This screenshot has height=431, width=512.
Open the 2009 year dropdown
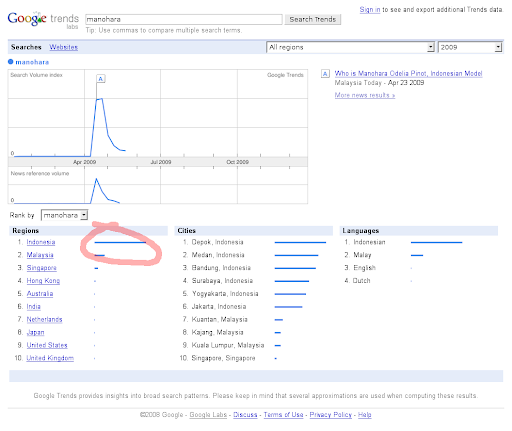(470, 47)
